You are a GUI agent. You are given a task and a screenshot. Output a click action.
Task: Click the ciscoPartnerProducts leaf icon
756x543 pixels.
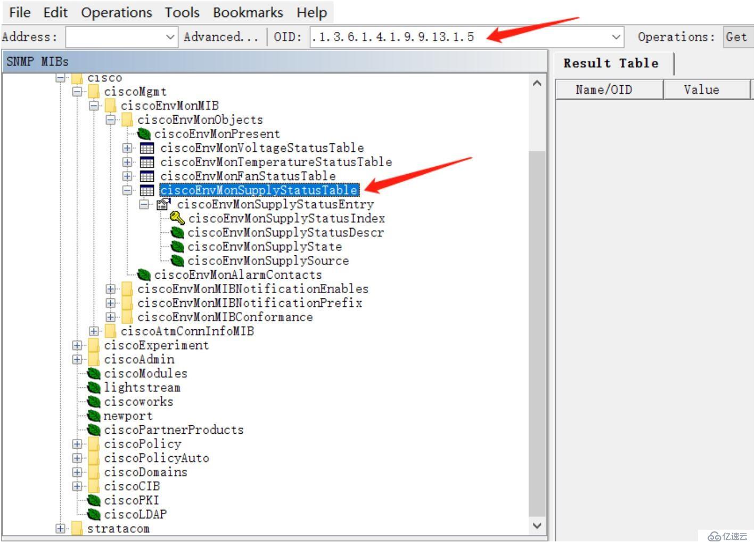[x=94, y=430]
